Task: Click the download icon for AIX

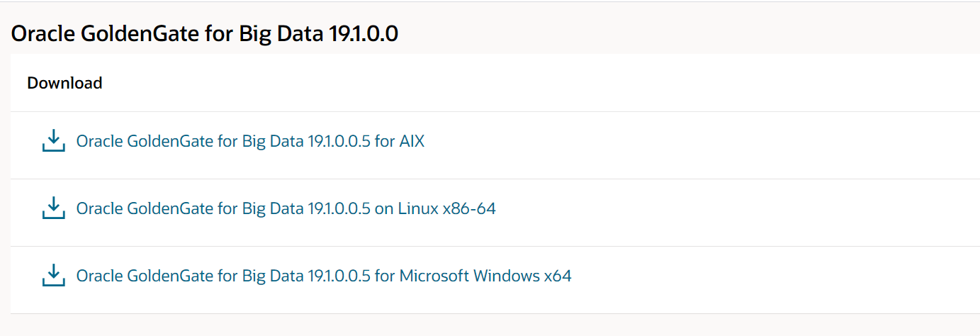Action: tap(53, 141)
